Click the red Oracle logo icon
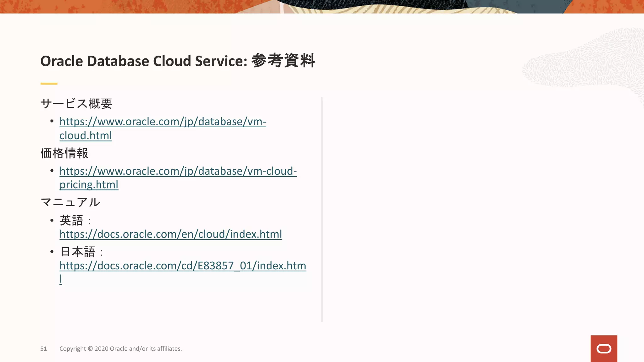644x362 pixels. click(x=604, y=348)
